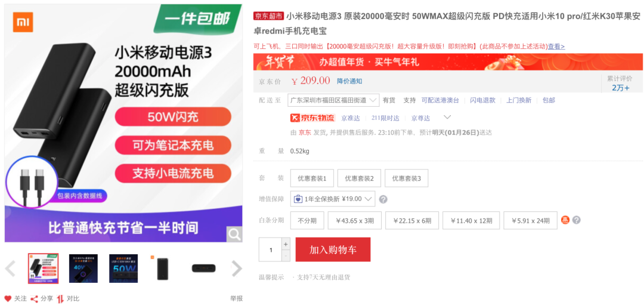Select ¥5.91 x 24期 installment
Viewport: 644px width, 305px height.
click(x=530, y=220)
